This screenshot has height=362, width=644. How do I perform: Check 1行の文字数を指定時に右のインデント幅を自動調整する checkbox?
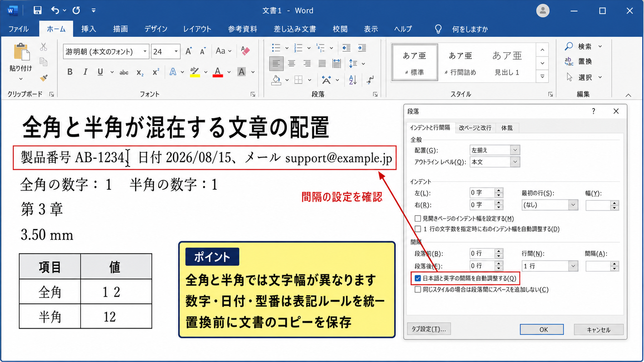418,229
